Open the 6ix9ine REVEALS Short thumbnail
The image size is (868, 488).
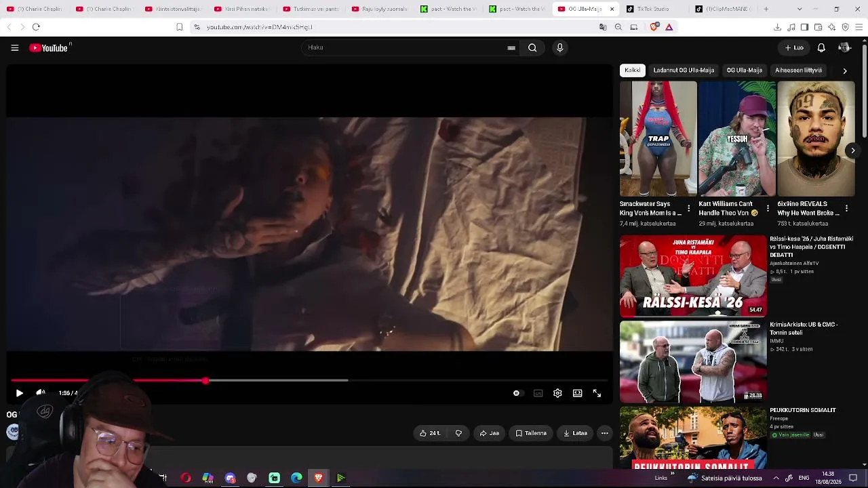tap(816, 139)
